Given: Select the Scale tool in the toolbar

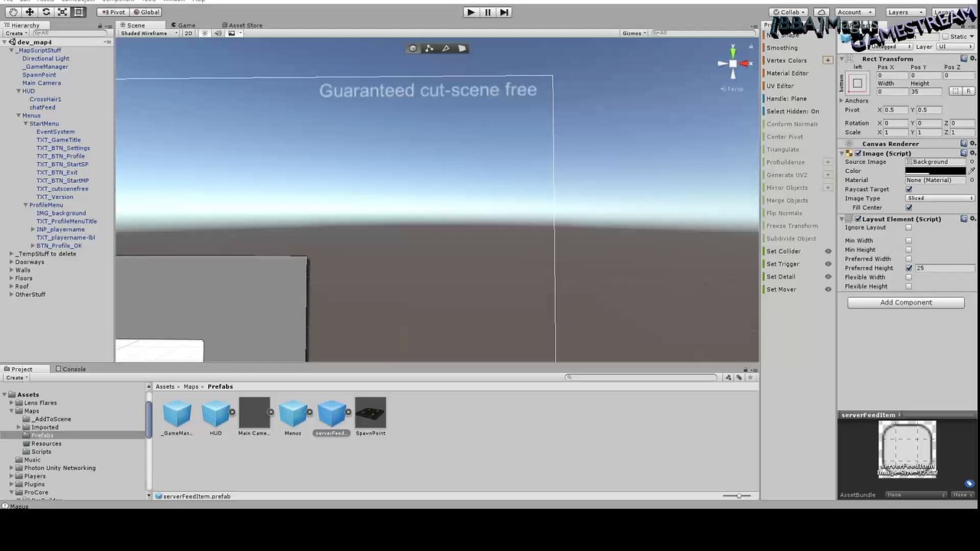Looking at the screenshot, I should click(63, 12).
